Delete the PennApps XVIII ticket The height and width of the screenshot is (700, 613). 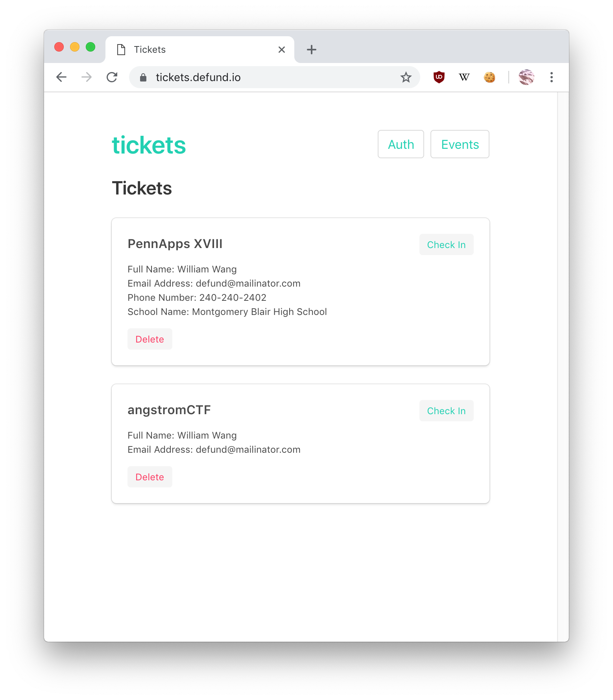click(150, 339)
